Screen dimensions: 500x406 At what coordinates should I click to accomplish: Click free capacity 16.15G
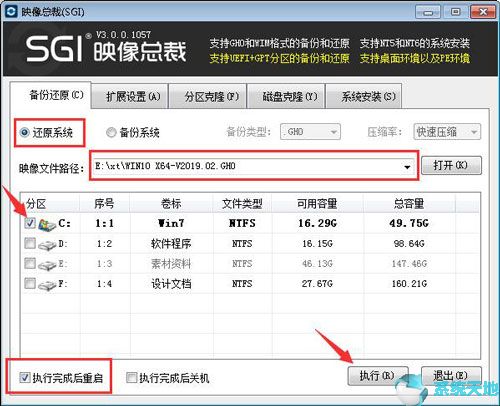coord(317,244)
